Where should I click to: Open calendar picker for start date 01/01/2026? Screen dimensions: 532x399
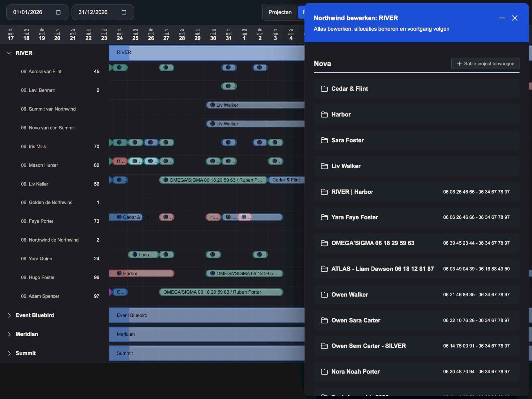tap(58, 12)
